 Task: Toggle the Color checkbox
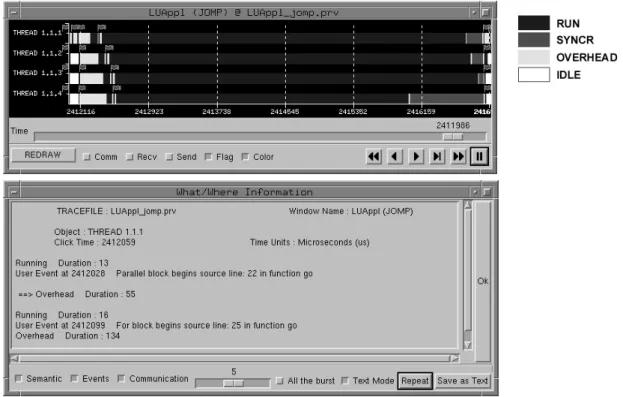click(246, 157)
